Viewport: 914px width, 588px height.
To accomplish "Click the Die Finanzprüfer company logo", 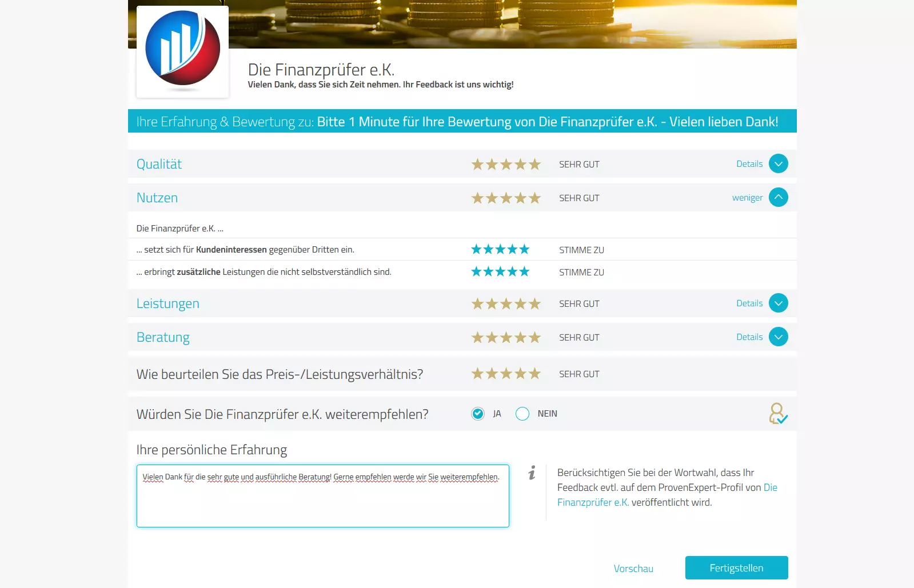I will [x=182, y=51].
